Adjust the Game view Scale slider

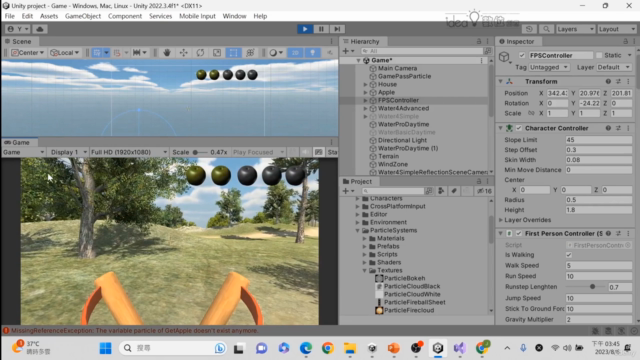coord(195,152)
